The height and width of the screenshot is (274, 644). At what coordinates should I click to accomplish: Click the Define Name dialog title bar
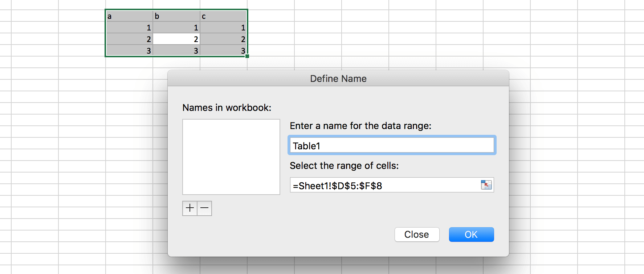(338, 79)
